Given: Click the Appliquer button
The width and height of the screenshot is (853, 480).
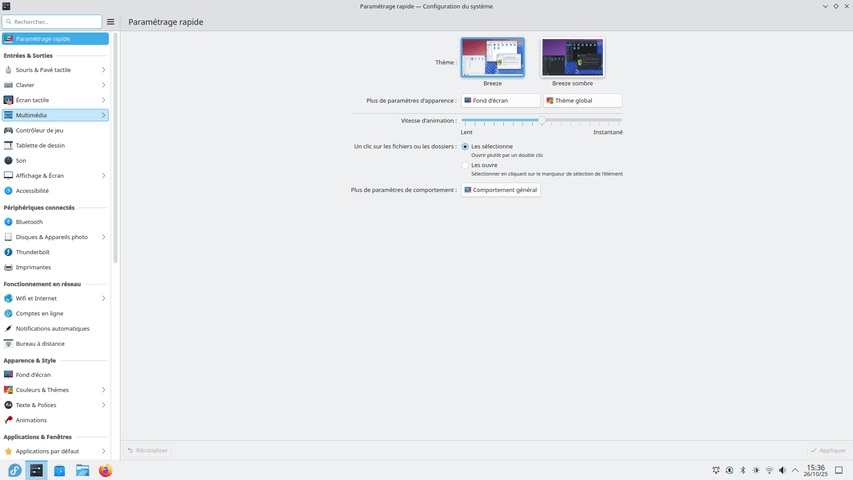Looking at the screenshot, I should pyautogui.click(x=829, y=451).
